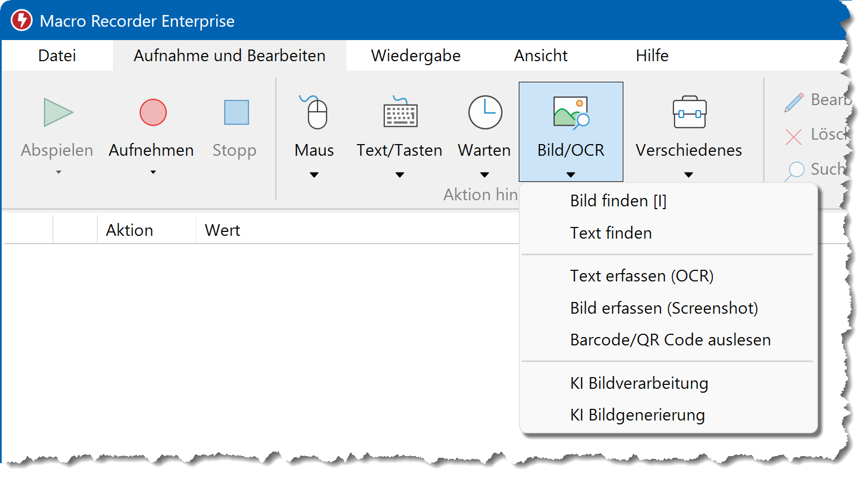Open the Verschiedenes toolbox icon

(x=689, y=112)
